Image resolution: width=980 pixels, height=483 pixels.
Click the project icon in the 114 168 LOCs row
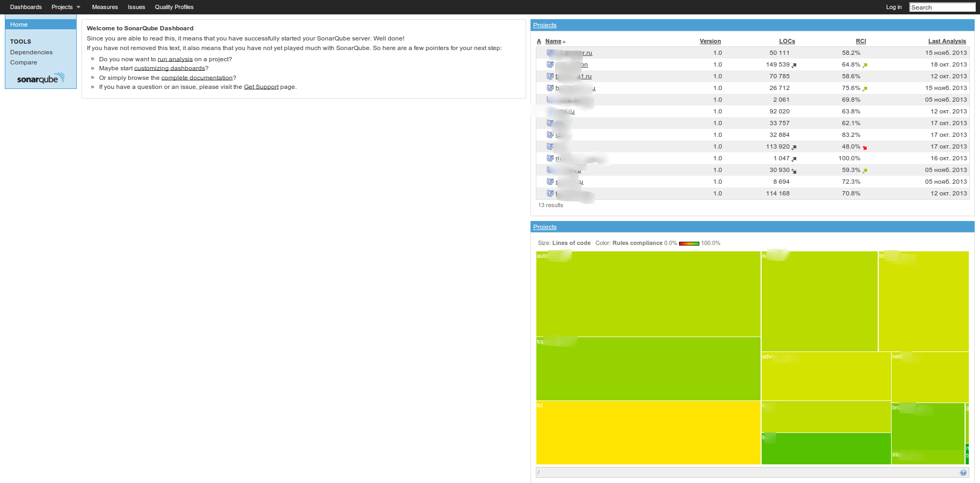(x=550, y=193)
